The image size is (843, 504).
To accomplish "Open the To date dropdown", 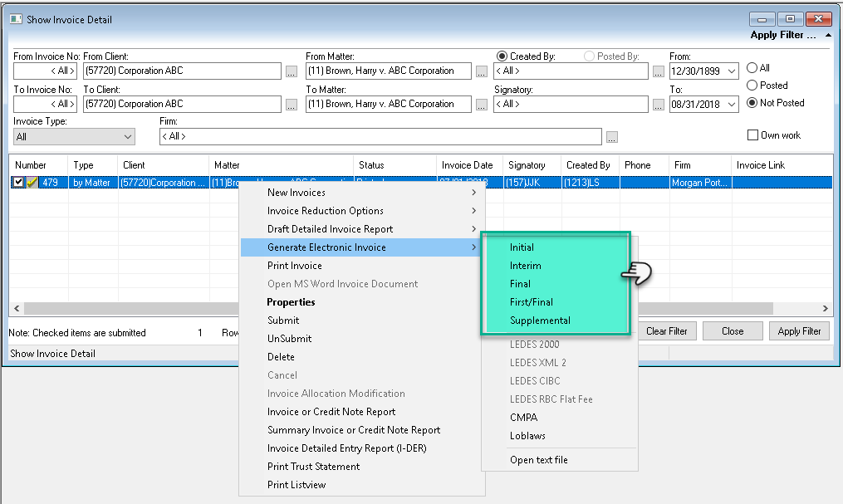I will pos(731,105).
